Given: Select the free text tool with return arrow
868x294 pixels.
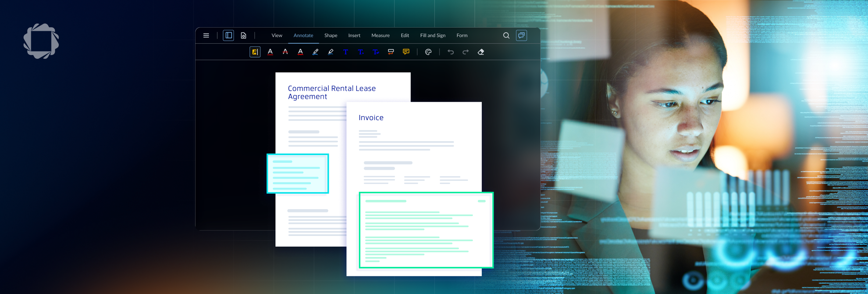Looking at the screenshot, I should pos(376,52).
